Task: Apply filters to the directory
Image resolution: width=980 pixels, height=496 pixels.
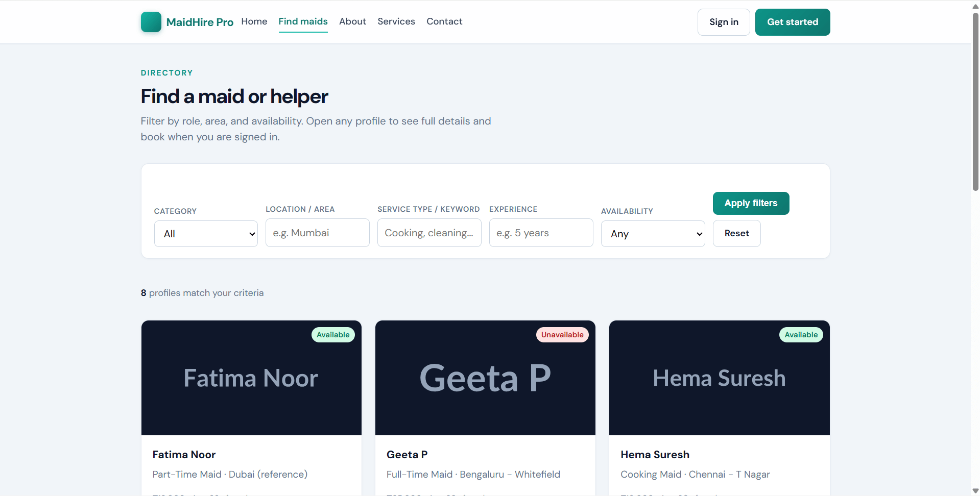Action: point(751,203)
